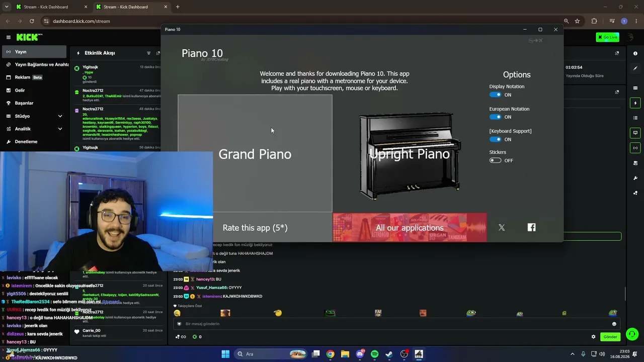Screen dimensions: 644x362
Task: Click the taskbar search box Ara
Action: click(271, 354)
